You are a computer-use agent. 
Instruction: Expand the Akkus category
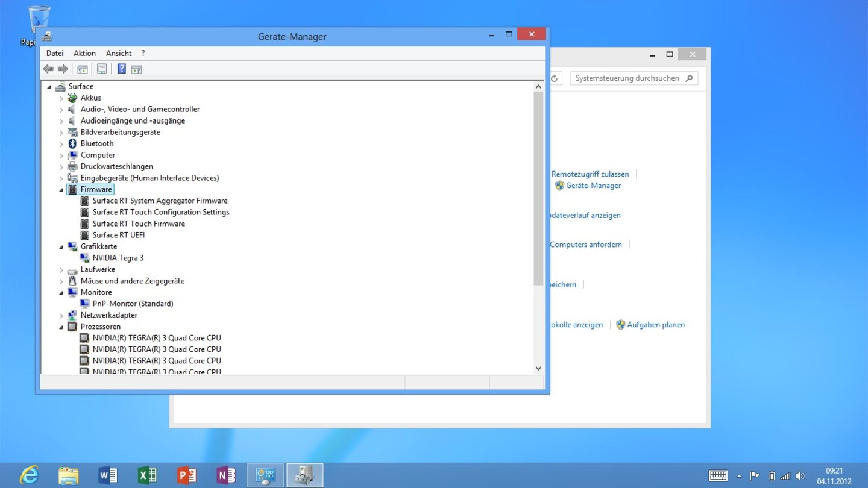61,98
